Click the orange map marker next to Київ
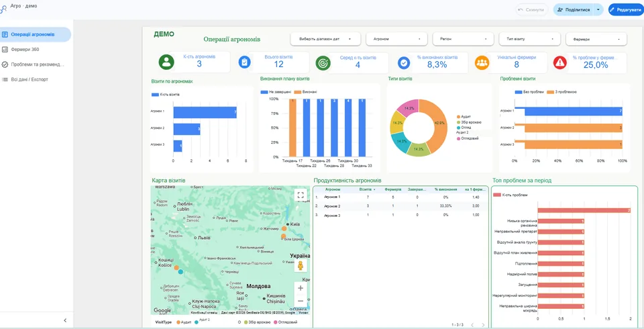The height and width of the screenshot is (329, 644). 284,228
